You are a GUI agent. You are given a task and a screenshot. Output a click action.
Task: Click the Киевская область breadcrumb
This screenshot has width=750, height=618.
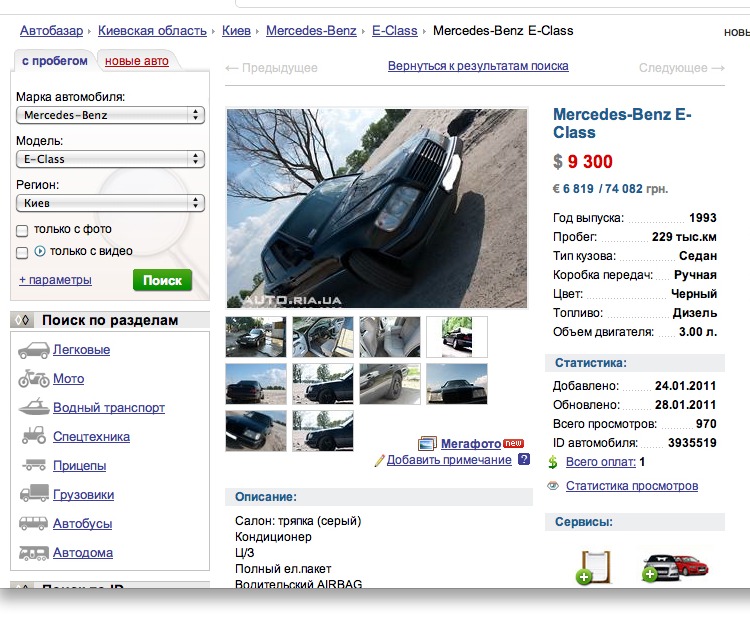152,31
